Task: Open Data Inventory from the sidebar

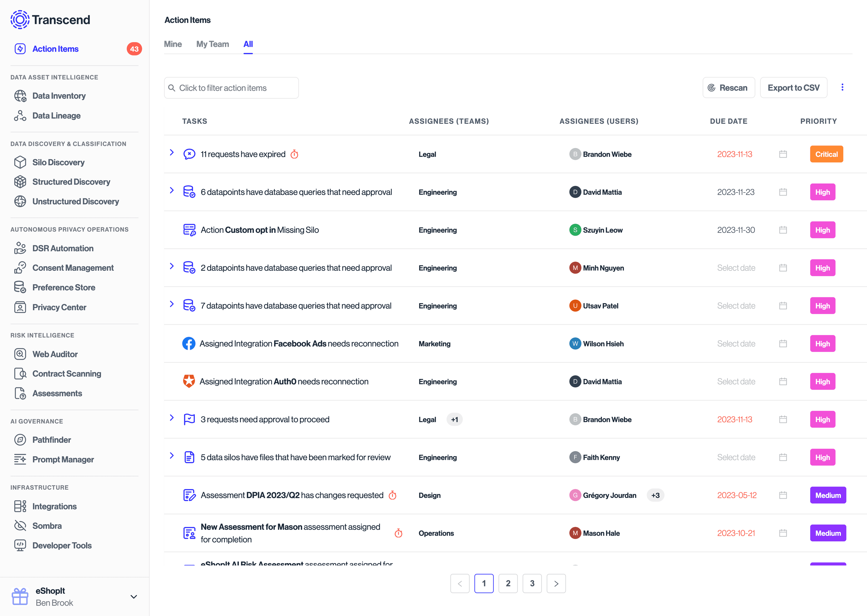Action: pos(59,96)
